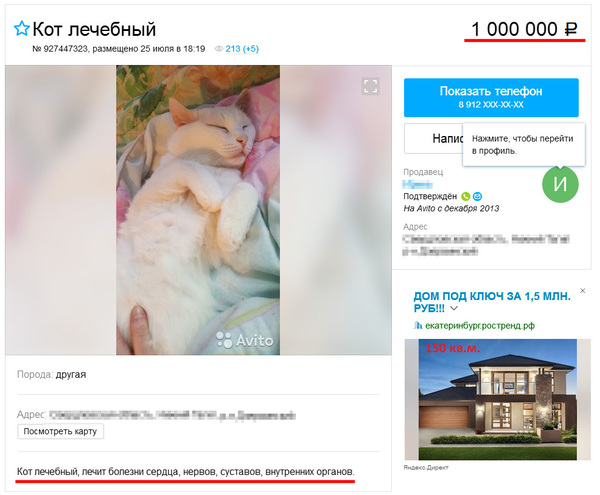
Task: Open ad headline ДОМ ПОД КЛЮЧ
Action: 492,302
